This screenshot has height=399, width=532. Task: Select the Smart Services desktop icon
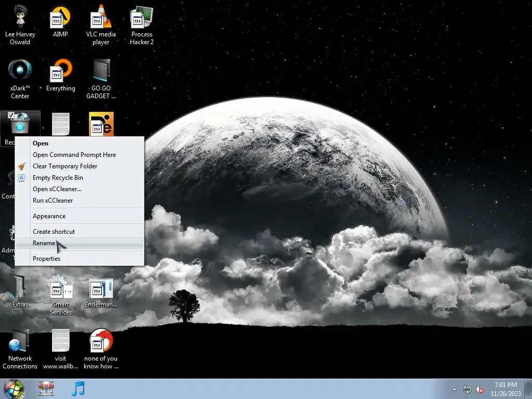click(x=60, y=295)
